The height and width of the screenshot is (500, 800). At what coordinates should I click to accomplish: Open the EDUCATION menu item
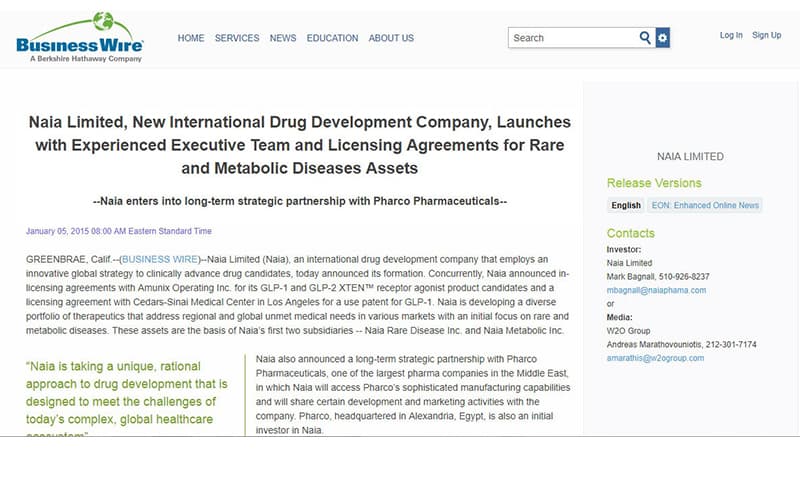(x=332, y=38)
